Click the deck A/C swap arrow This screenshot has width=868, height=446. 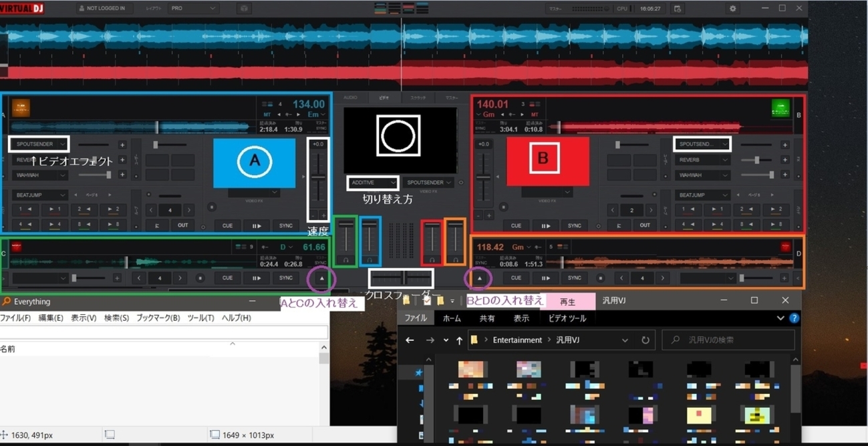pyautogui.click(x=321, y=278)
